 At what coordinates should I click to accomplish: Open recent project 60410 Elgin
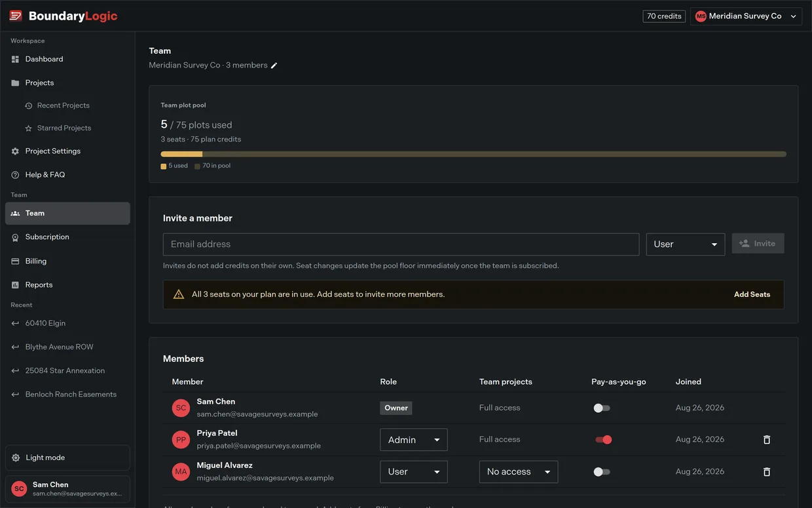pos(67,323)
